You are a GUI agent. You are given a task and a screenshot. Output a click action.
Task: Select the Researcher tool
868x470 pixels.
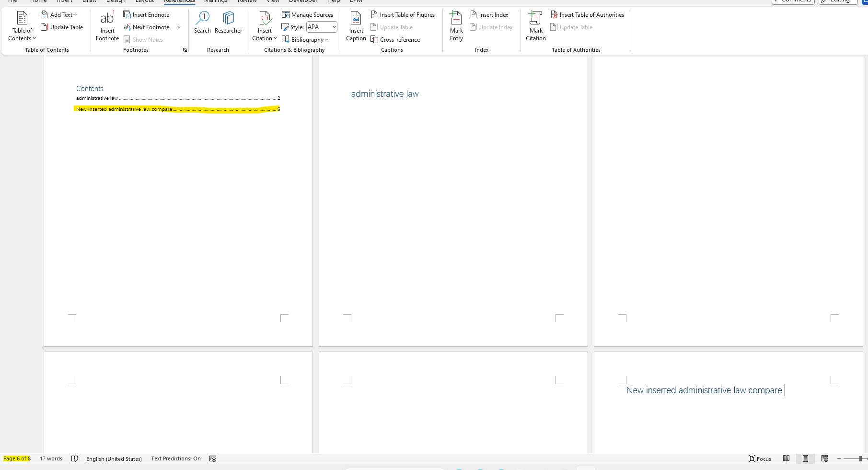(228, 23)
